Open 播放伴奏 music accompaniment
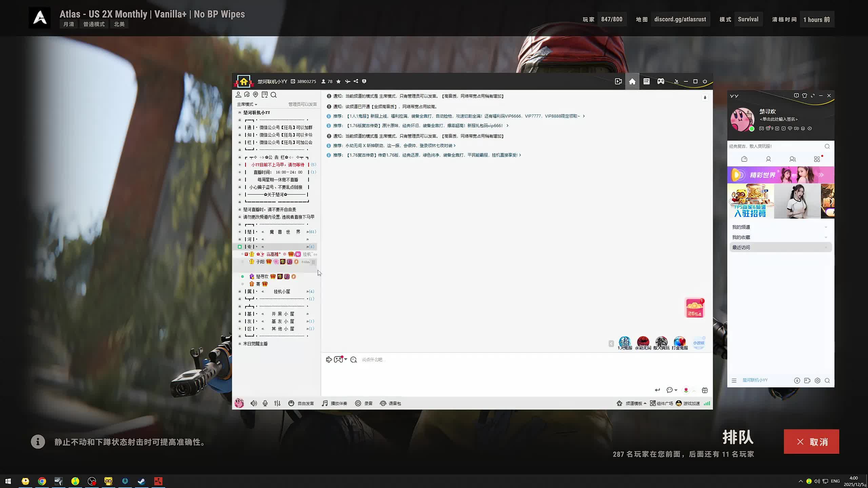The width and height of the screenshot is (868, 488). click(x=334, y=403)
